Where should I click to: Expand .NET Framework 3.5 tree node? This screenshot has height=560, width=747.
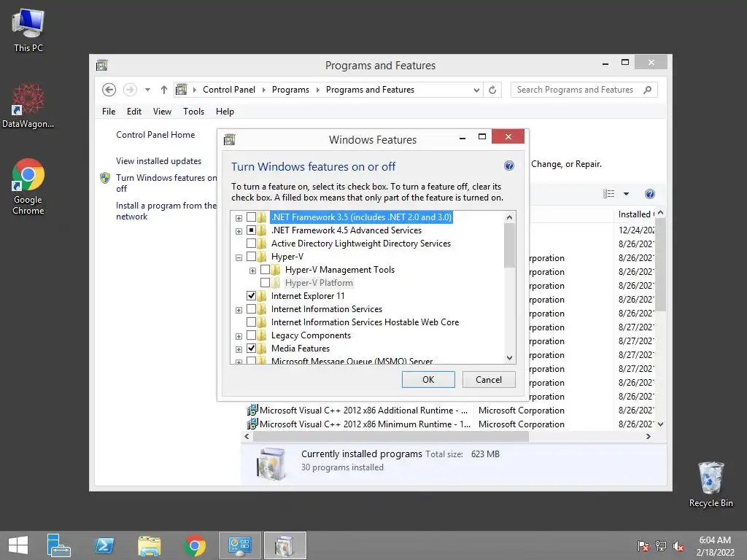click(239, 218)
